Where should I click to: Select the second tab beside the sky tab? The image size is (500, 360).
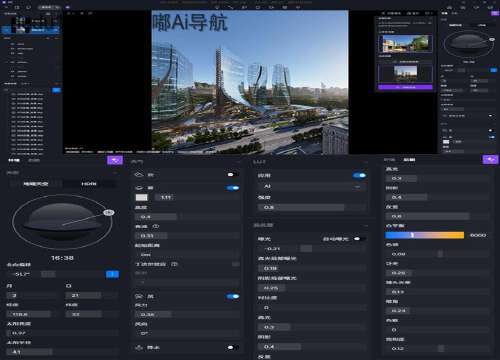34,160
